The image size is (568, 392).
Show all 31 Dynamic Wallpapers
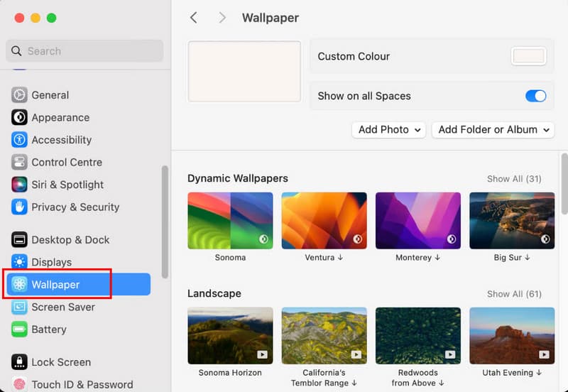click(x=514, y=179)
